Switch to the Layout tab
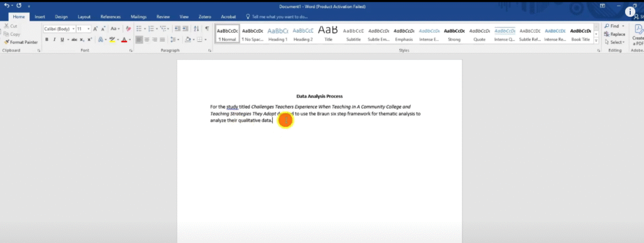The height and width of the screenshot is (243, 644). tap(84, 17)
